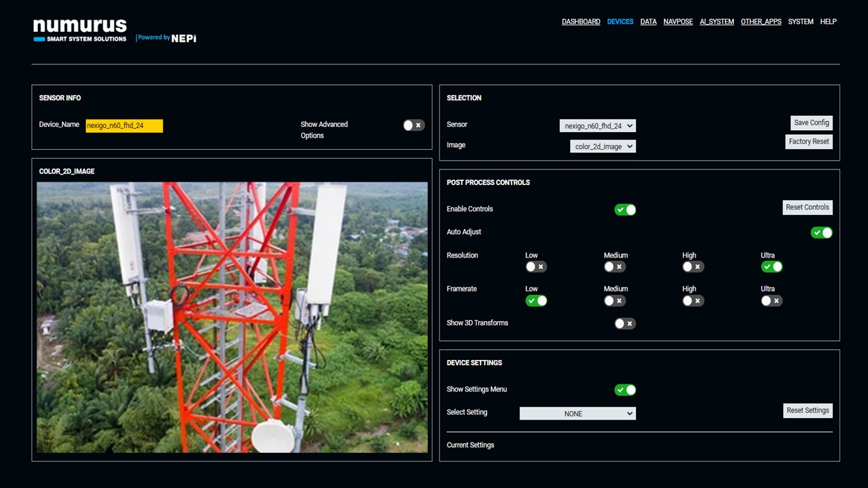Expand the Select Setting dropdown
868x488 pixels.
pyautogui.click(x=577, y=413)
